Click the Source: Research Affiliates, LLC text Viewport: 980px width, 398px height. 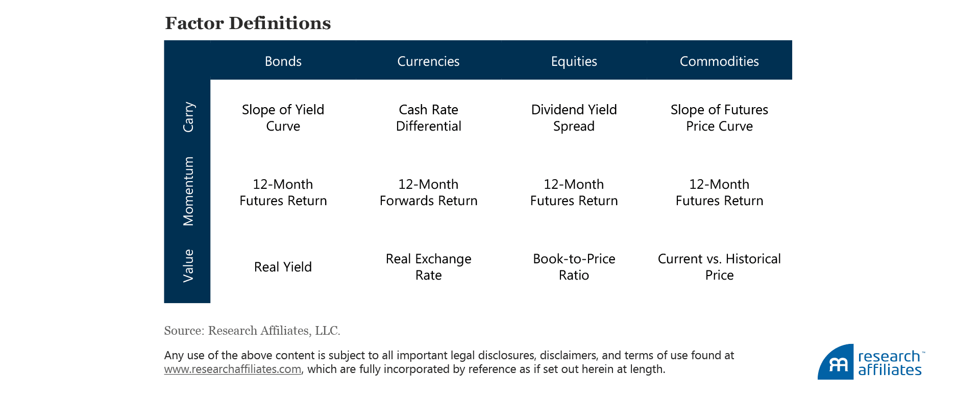[x=252, y=331]
